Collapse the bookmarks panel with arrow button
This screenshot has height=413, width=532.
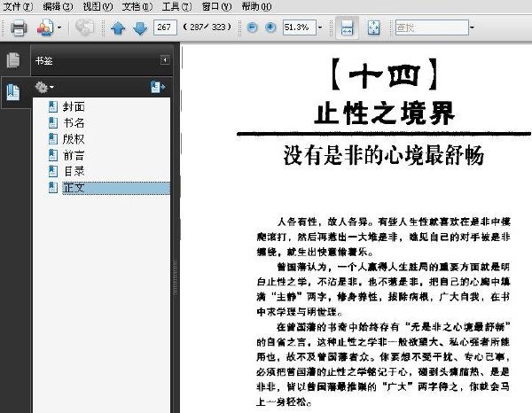coord(165,60)
